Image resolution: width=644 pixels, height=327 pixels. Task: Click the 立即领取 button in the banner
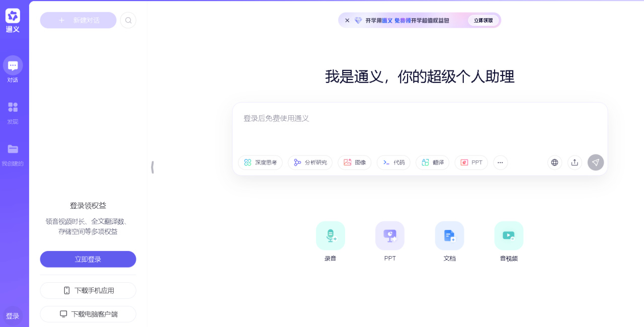point(484,21)
